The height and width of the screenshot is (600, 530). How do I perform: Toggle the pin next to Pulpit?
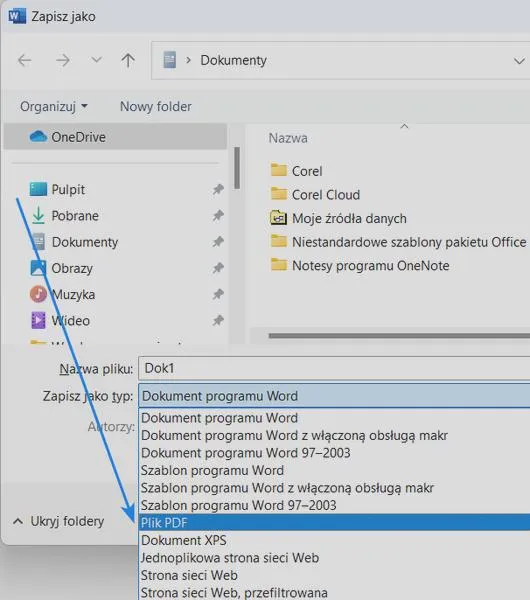218,189
